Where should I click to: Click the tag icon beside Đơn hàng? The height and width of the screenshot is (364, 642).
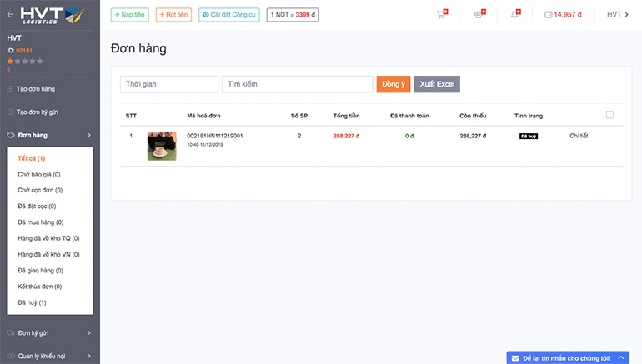click(11, 135)
